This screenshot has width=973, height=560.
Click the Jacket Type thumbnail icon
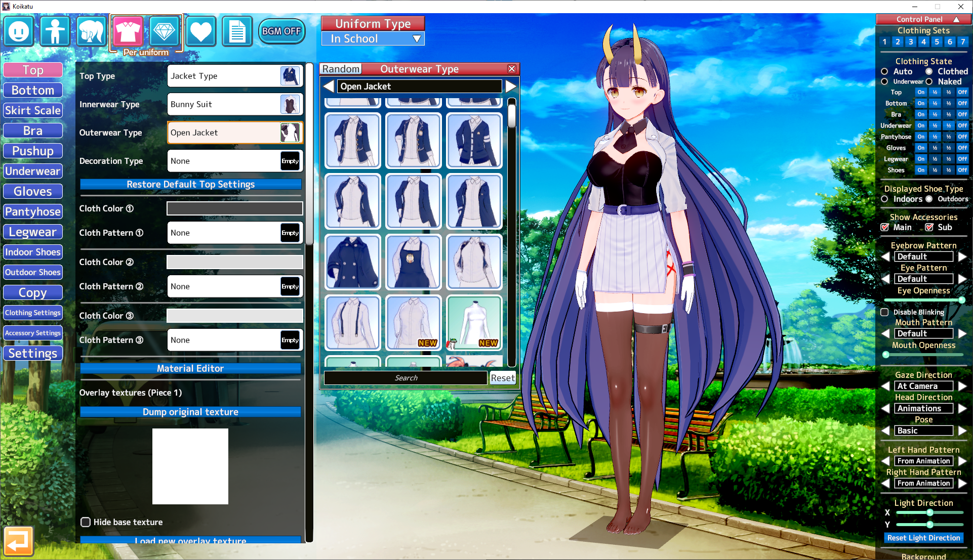pyautogui.click(x=290, y=76)
